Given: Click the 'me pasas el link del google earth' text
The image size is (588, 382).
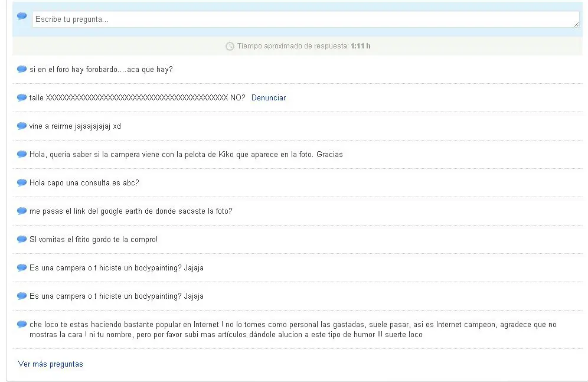Looking at the screenshot, I should point(131,211).
